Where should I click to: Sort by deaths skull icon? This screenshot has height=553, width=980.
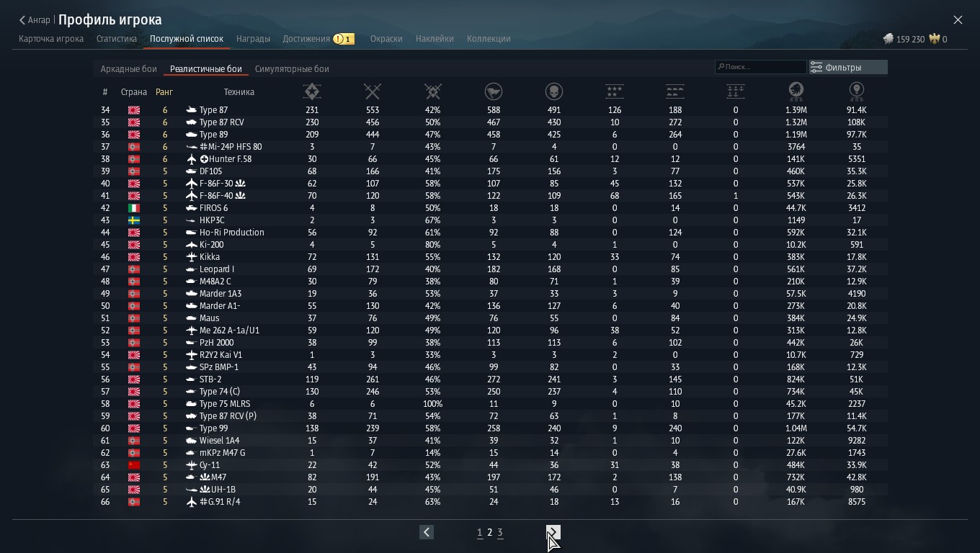point(554,91)
